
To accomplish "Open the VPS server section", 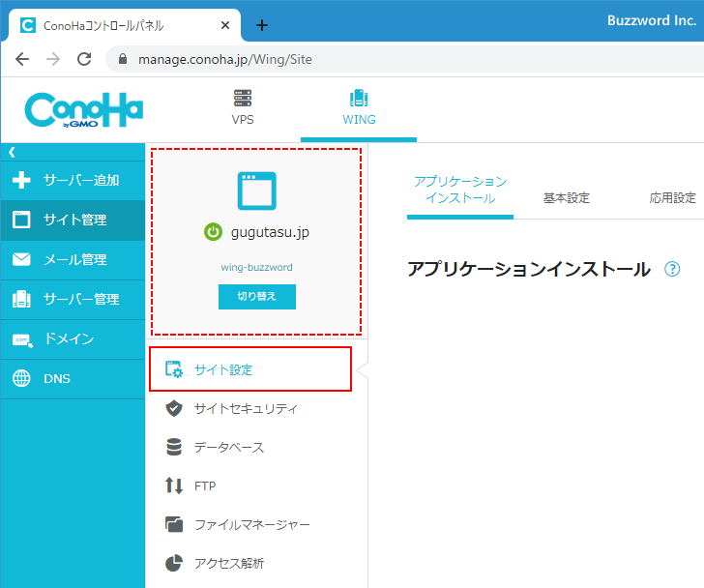I will 243,108.
